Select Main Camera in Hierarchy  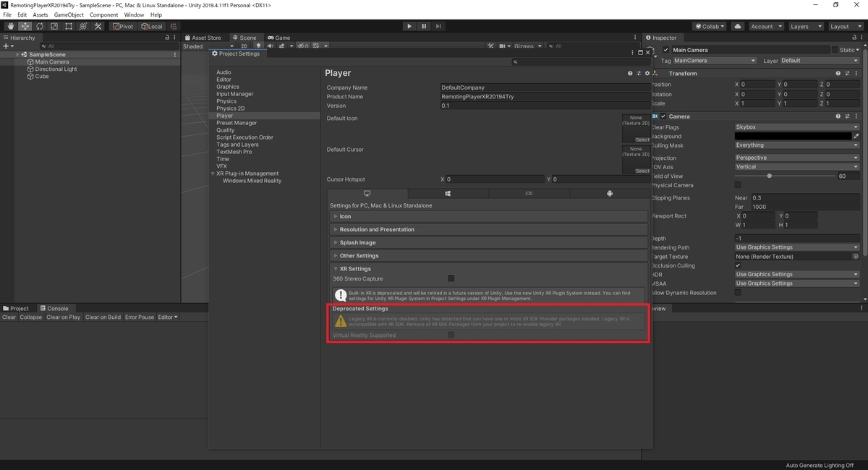tap(52, 62)
